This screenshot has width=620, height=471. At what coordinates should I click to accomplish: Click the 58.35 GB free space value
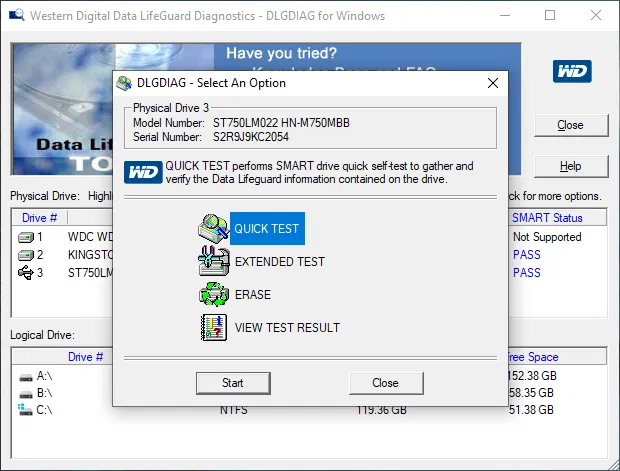click(531, 393)
